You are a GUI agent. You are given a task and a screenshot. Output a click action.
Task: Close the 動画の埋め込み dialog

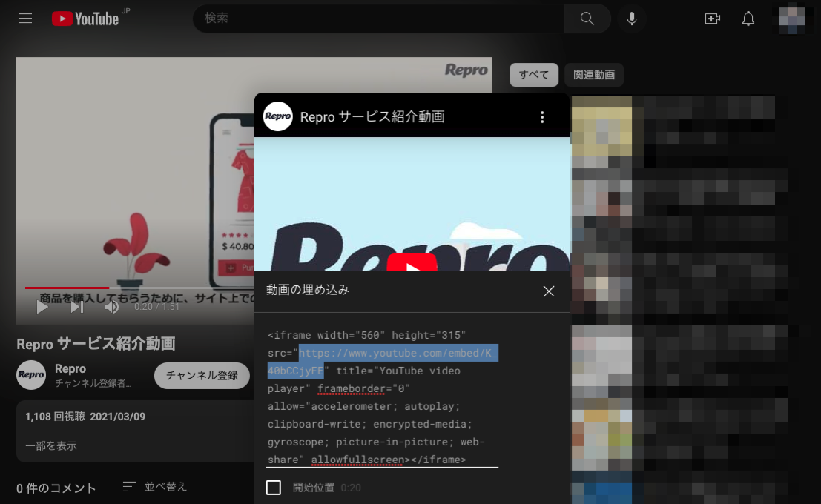click(x=549, y=291)
